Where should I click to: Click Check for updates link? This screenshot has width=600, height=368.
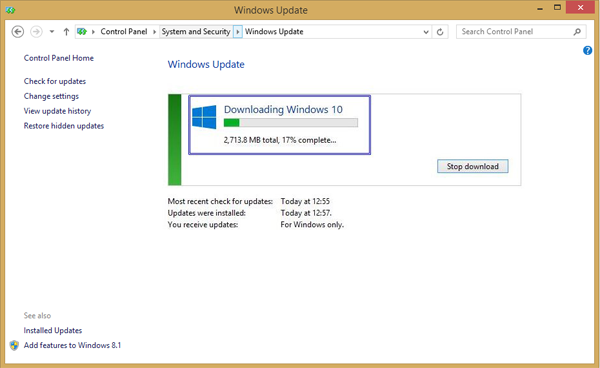[55, 81]
